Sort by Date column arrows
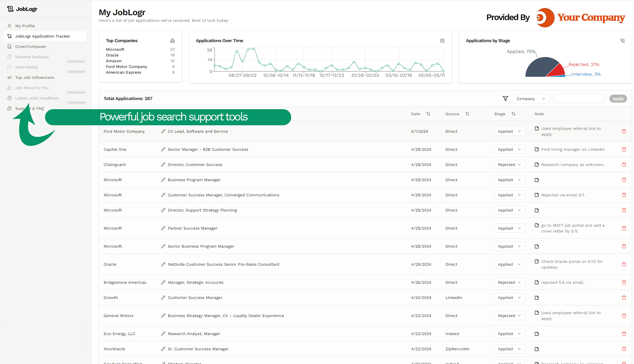Image resolution: width=634 pixels, height=364 pixels. [428, 114]
